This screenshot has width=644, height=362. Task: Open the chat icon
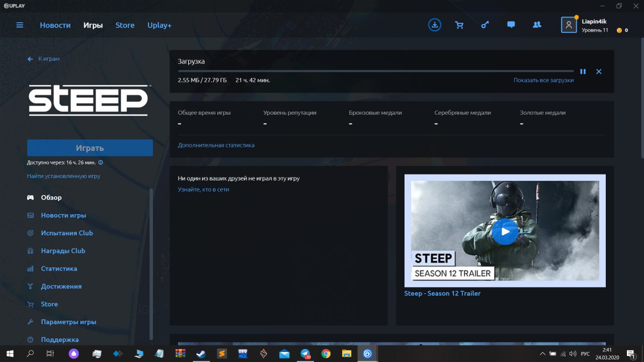click(511, 25)
